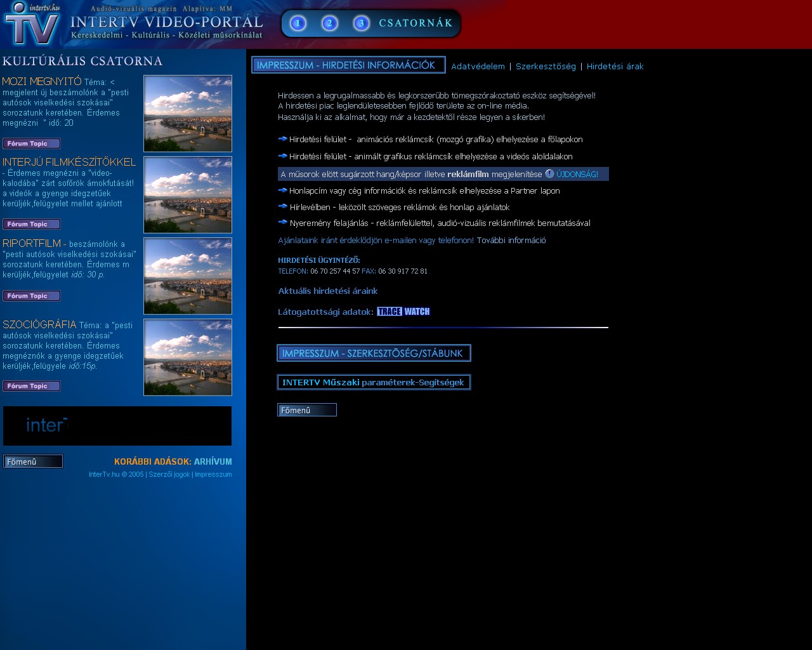Click the CSATORNÁK label

click(x=416, y=23)
